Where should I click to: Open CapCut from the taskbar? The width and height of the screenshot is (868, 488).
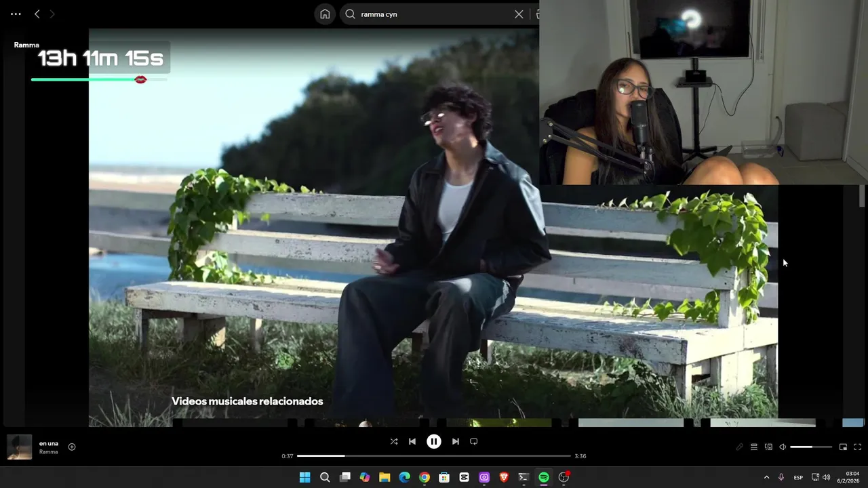pos(464,477)
